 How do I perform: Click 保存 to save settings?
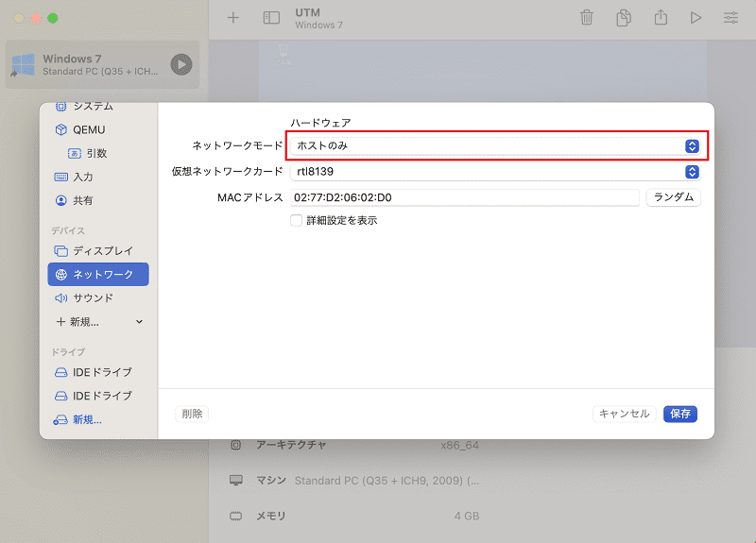679,414
